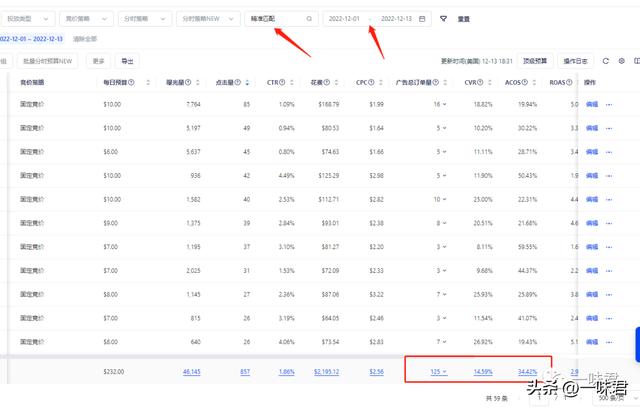Click 编辑 in the $125.29 spend row
The image size is (640, 408).
(592, 175)
